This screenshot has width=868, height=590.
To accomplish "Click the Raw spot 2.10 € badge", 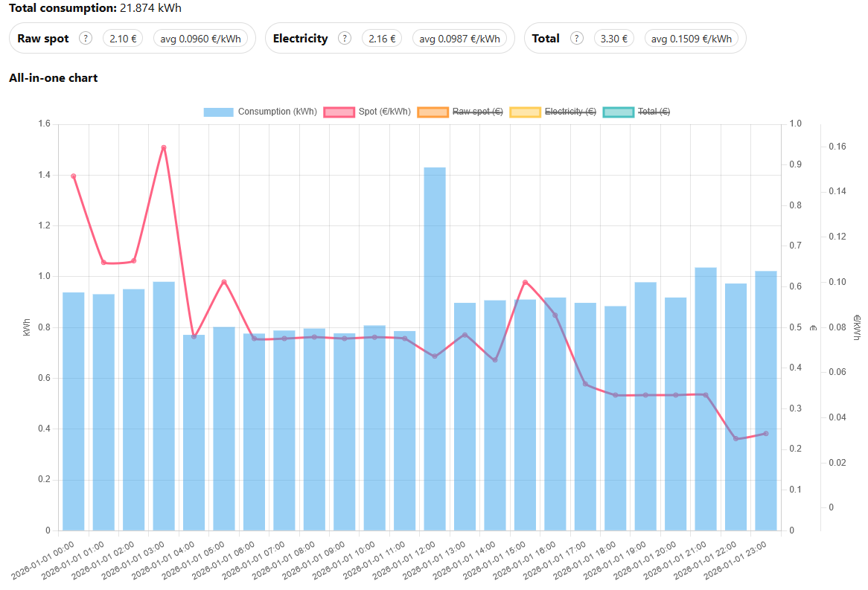I will pos(123,39).
